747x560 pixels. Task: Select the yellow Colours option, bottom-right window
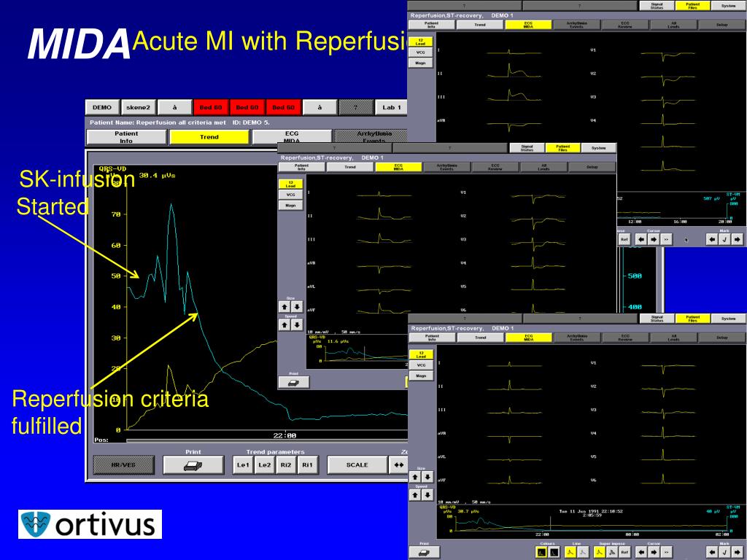(x=542, y=553)
